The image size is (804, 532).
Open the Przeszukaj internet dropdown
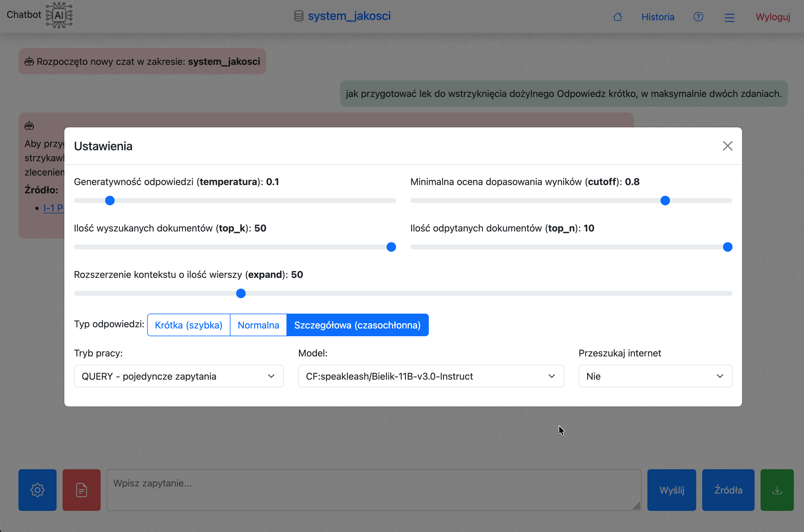point(655,376)
